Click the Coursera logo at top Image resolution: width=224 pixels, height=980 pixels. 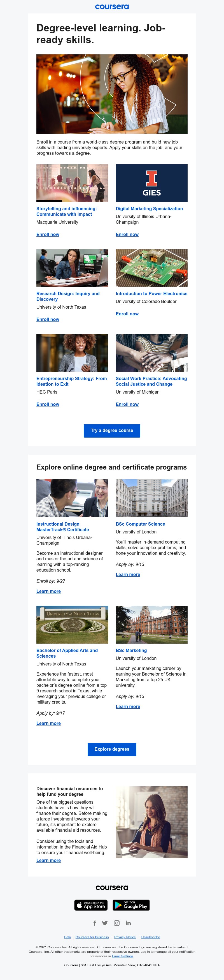[112, 7]
